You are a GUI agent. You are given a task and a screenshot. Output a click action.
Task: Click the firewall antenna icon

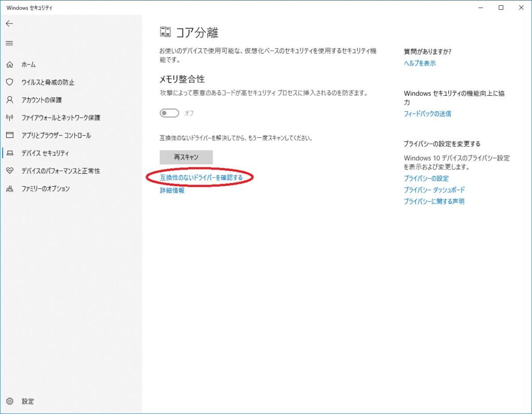point(10,117)
